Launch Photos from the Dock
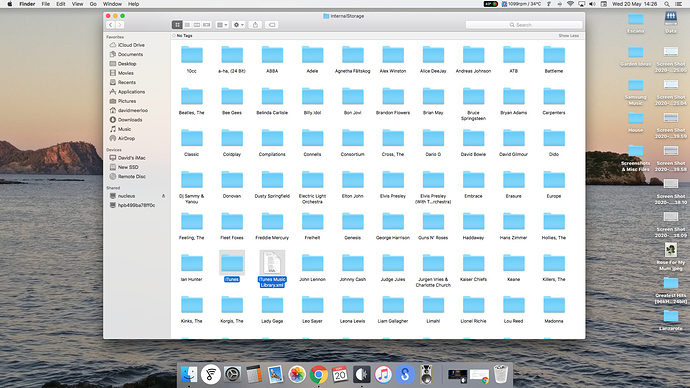The image size is (690, 388). pos(297,375)
